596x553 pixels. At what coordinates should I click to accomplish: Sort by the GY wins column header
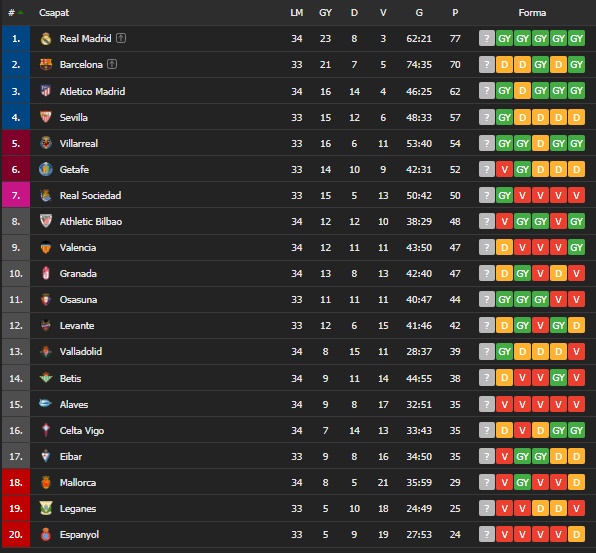point(325,13)
